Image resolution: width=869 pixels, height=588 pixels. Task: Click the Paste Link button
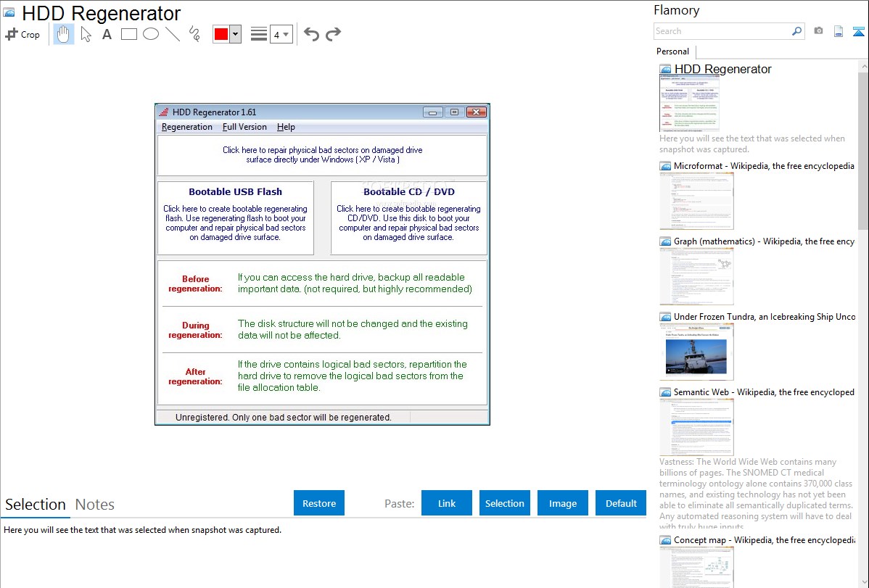(x=447, y=503)
